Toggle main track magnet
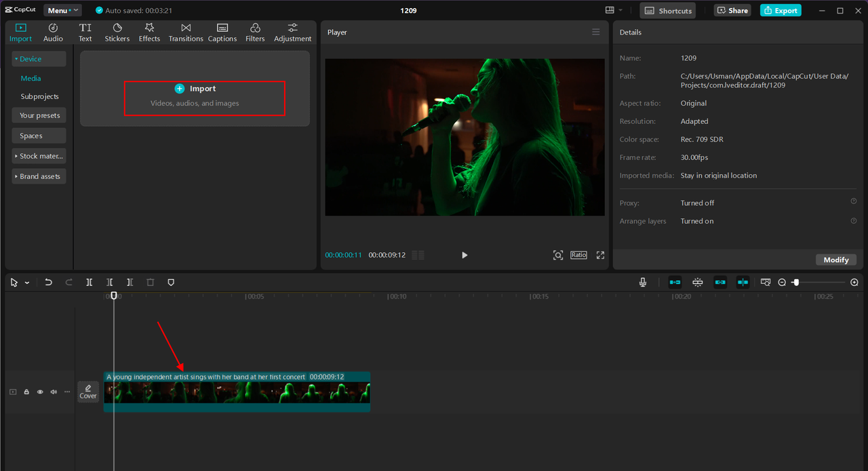The height and width of the screenshot is (471, 868). (x=675, y=282)
